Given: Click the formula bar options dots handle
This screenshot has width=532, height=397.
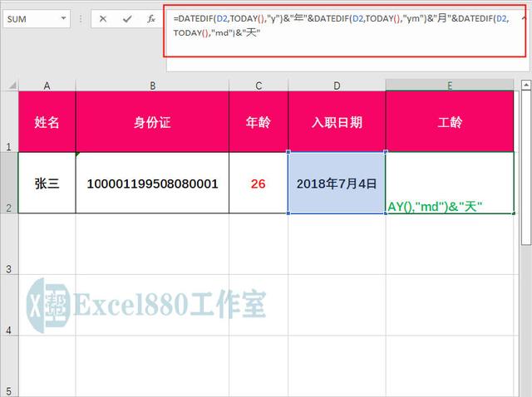Looking at the screenshot, I should click(81, 19).
